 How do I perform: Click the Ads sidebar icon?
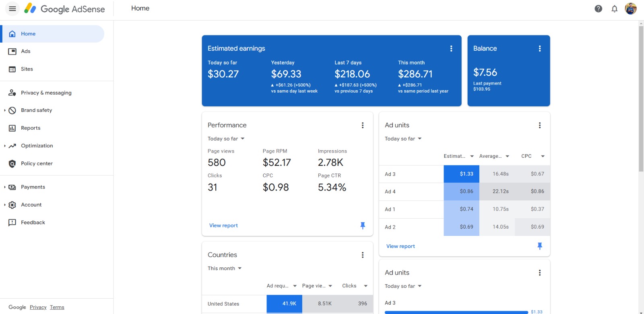12,51
